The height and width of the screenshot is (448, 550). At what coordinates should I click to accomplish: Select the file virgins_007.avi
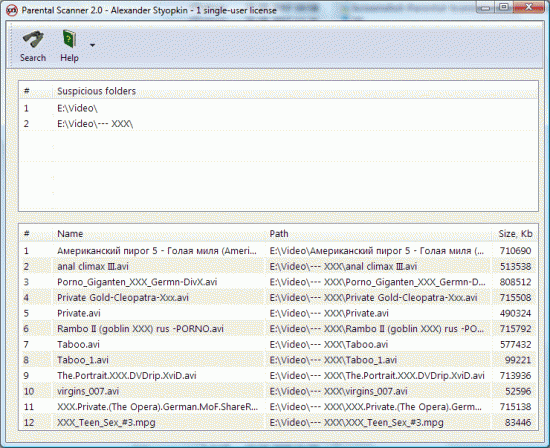tap(88, 391)
